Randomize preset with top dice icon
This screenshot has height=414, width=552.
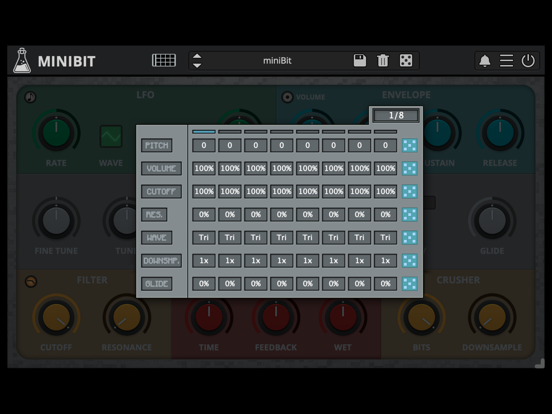tap(406, 61)
